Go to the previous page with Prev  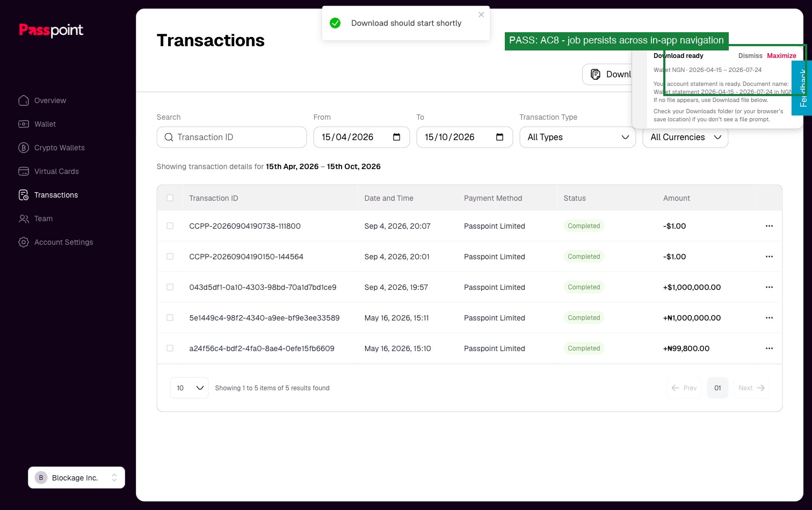[x=684, y=388]
